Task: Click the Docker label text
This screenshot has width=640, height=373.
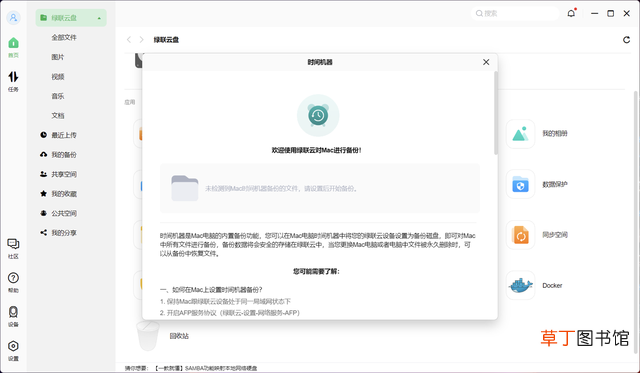Action: 552,285
